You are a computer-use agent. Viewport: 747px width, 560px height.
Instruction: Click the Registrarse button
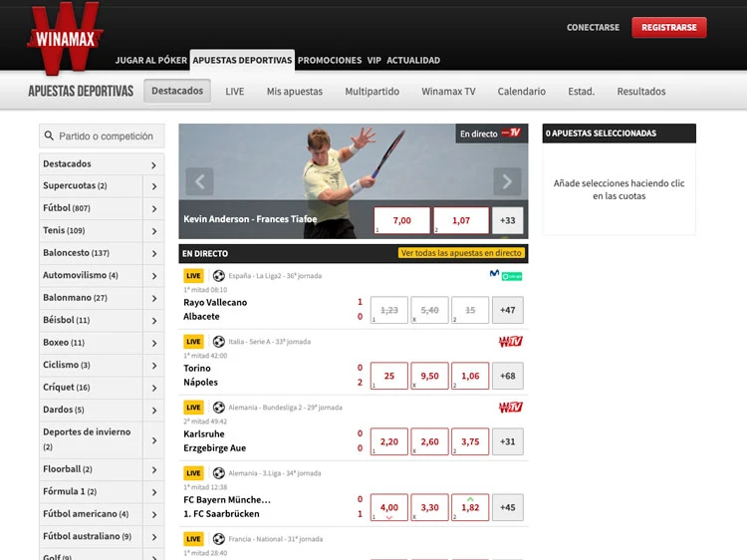pos(669,28)
